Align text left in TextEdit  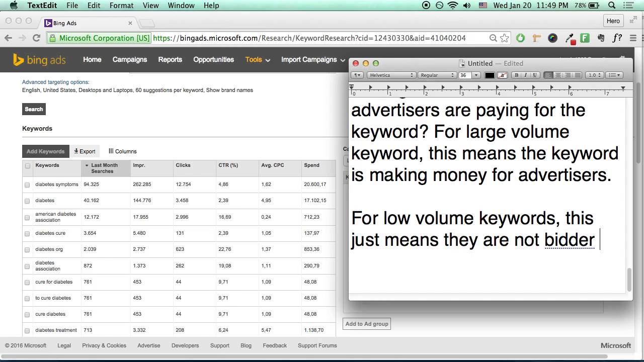click(548, 75)
